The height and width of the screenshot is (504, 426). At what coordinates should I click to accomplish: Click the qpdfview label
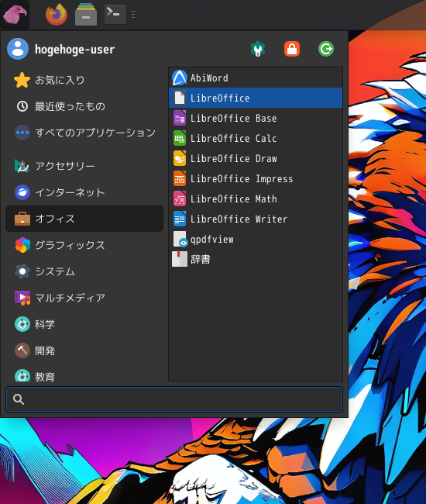(212, 240)
